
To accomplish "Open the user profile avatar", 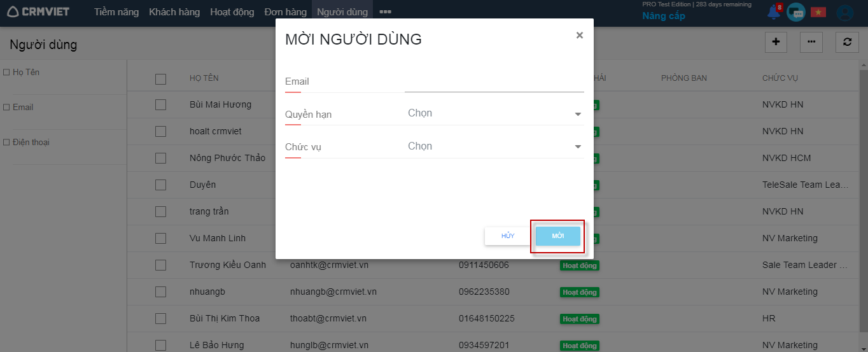I will (x=844, y=12).
